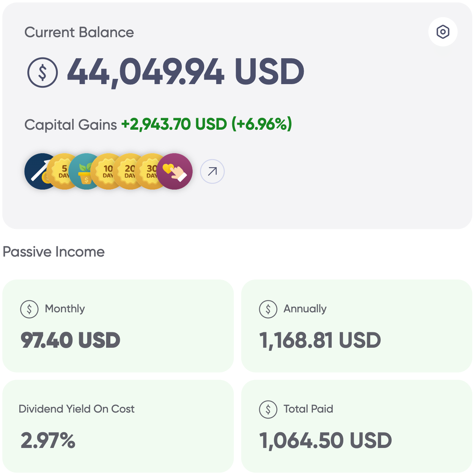Open settings via the hexagon gear icon
This screenshot has width=475, height=476.
pyautogui.click(x=443, y=32)
